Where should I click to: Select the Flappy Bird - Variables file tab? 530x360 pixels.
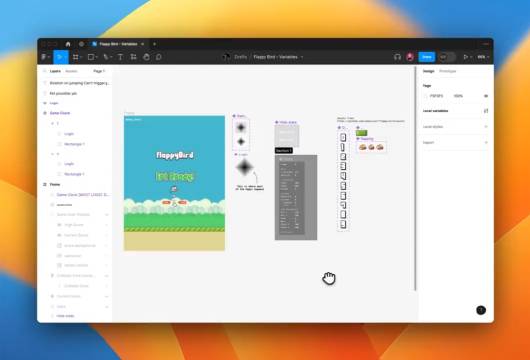click(x=118, y=44)
